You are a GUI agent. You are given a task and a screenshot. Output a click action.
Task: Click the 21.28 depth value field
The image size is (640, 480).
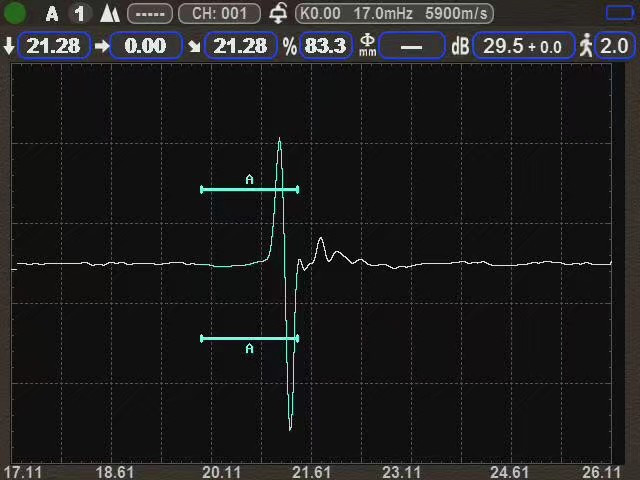[x=54, y=46]
